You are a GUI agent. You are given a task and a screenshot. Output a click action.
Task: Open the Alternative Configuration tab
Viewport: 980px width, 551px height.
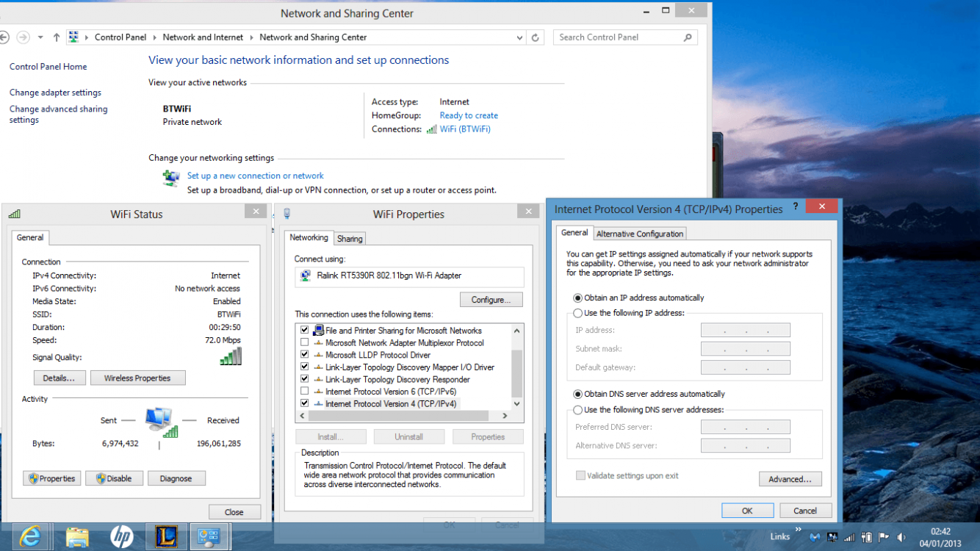(640, 234)
